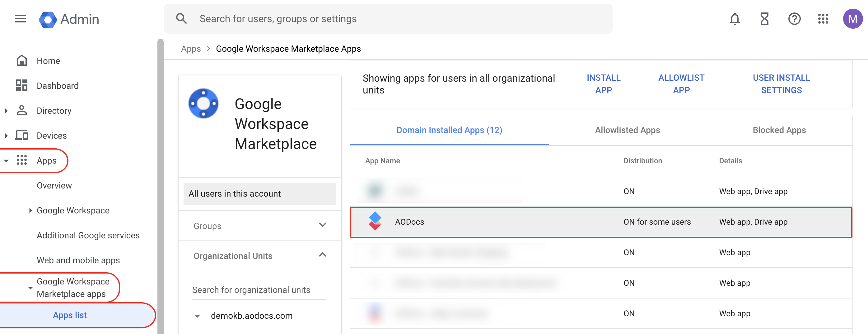Viewport: 868px width, 334px height.
Task: Switch to Allowlisted Apps tab
Action: [627, 130]
